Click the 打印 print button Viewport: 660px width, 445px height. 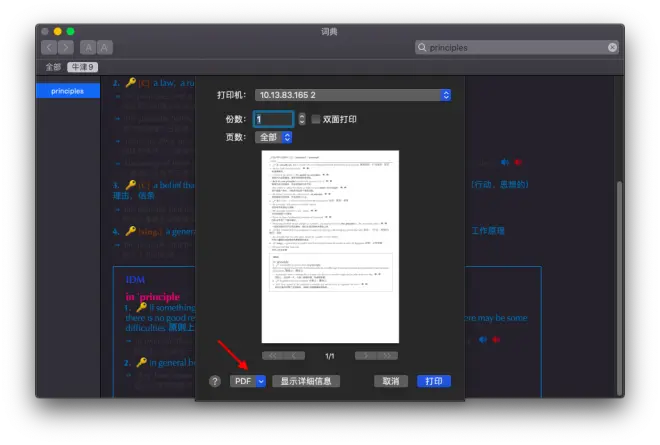tap(434, 381)
